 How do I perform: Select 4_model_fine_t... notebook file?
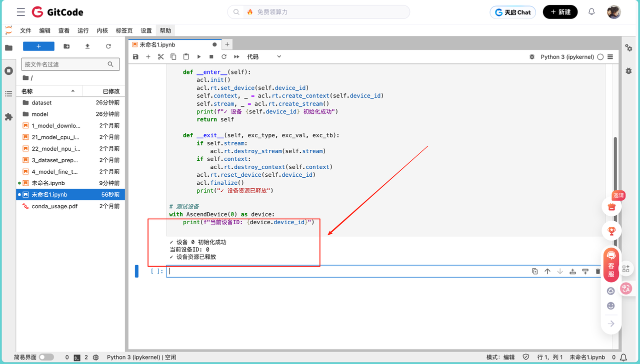pyautogui.click(x=70, y=172)
